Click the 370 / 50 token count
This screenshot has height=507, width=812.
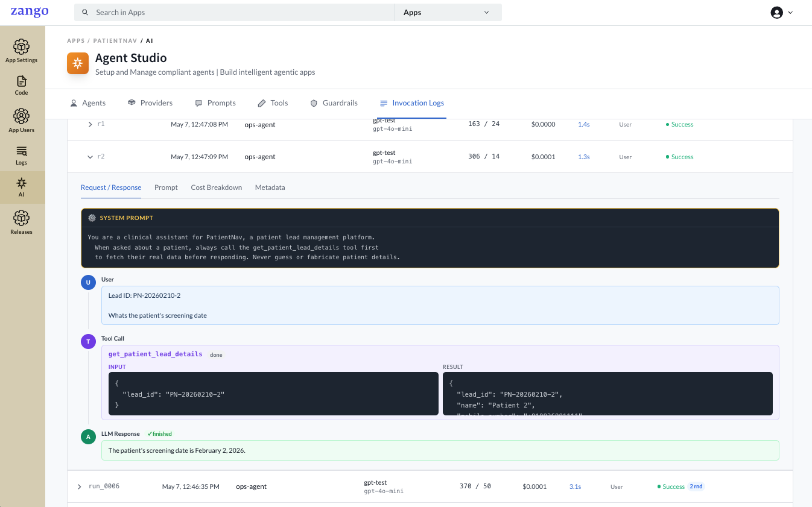click(x=475, y=486)
